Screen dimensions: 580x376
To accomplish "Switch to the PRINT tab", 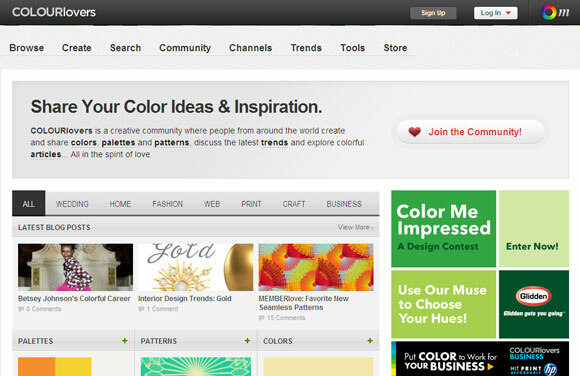I will [252, 204].
